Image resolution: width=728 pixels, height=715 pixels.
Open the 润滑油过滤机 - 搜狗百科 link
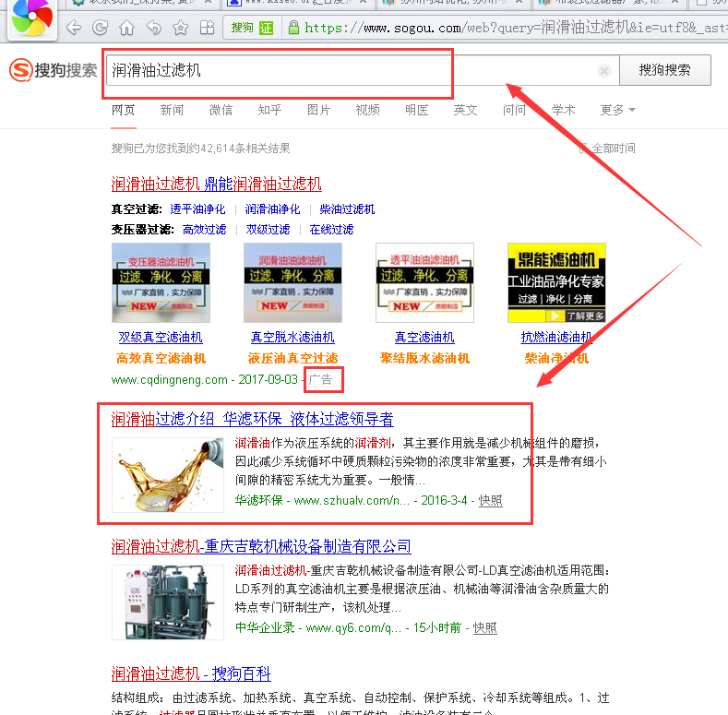coord(191,673)
